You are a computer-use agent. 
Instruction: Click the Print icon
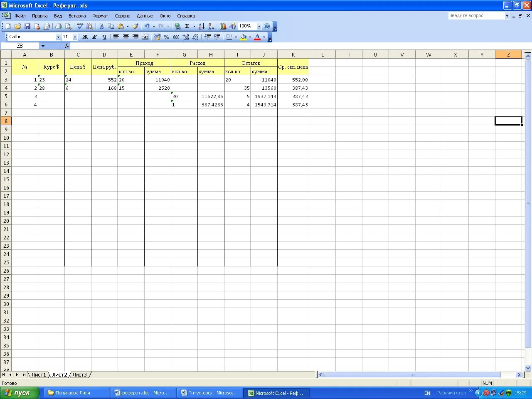click(x=58, y=26)
